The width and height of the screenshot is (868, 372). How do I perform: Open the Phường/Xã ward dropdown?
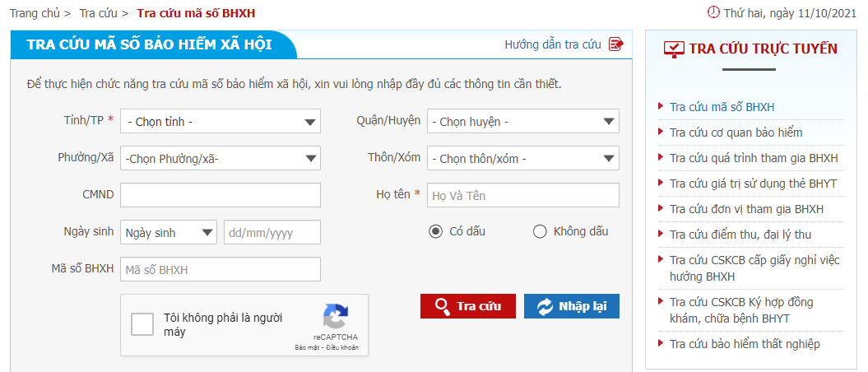pyautogui.click(x=220, y=158)
